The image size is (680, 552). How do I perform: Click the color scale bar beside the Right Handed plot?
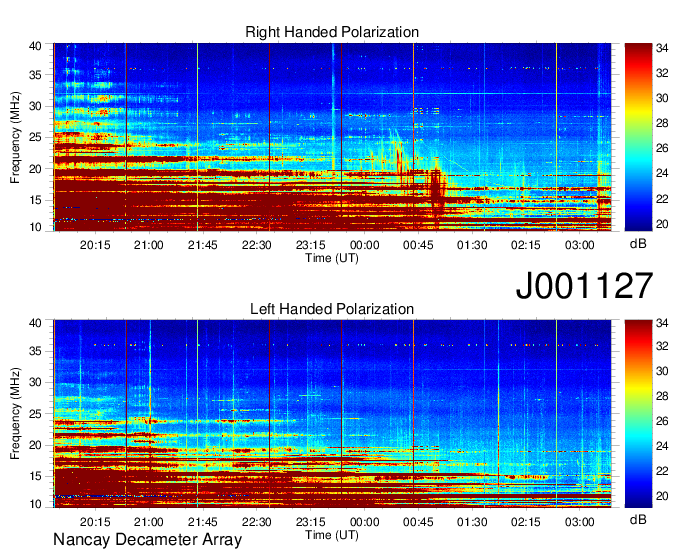(x=638, y=137)
